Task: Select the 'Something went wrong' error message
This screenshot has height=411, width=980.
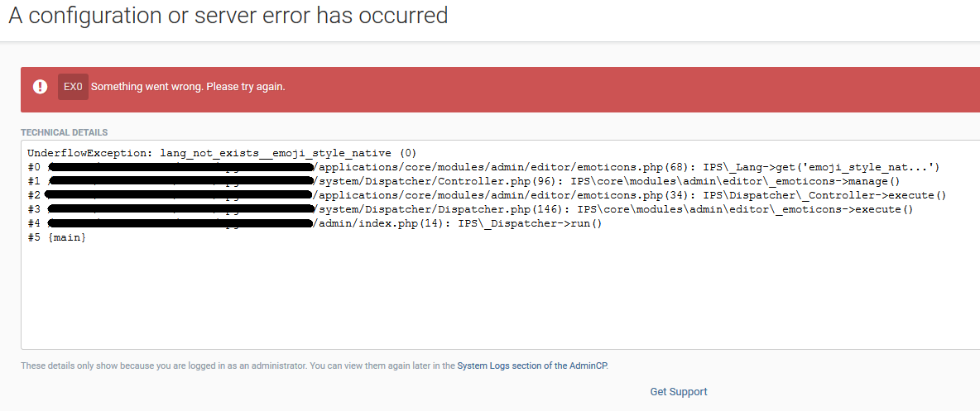Action: coord(188,87)
